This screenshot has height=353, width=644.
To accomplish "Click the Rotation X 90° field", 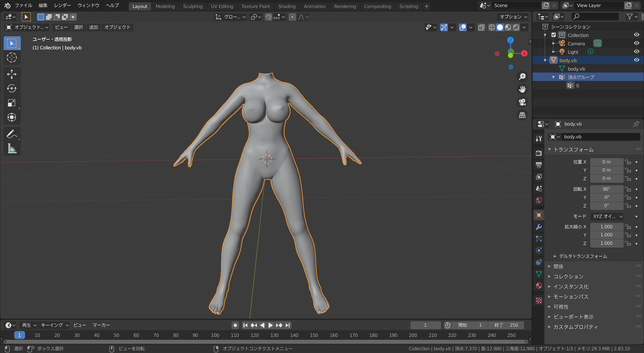I will tap(606, 189).
